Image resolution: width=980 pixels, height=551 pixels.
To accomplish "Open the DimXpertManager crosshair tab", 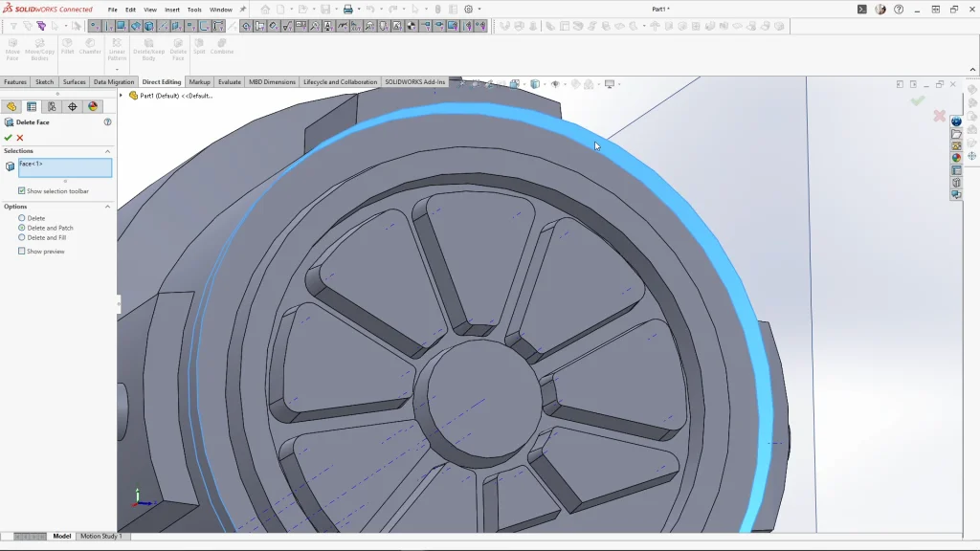I will point(72,107).
